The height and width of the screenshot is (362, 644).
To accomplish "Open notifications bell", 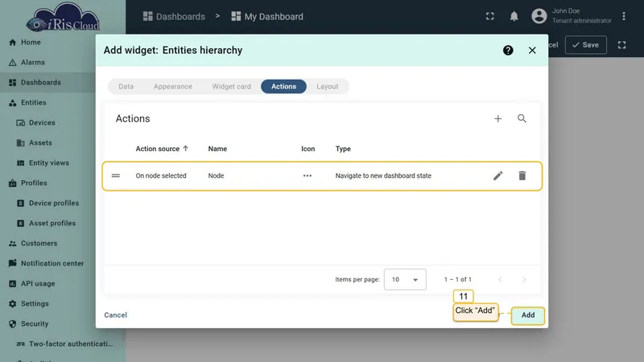I will pyautogui.click(x=514, y=16).
